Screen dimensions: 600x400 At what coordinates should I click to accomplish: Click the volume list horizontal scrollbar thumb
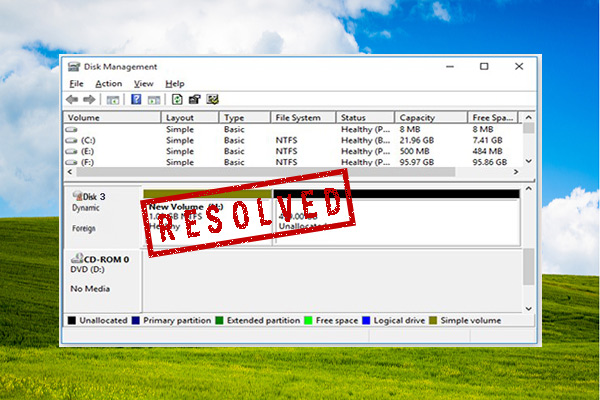pyautogui.click(x=266, y=172)
